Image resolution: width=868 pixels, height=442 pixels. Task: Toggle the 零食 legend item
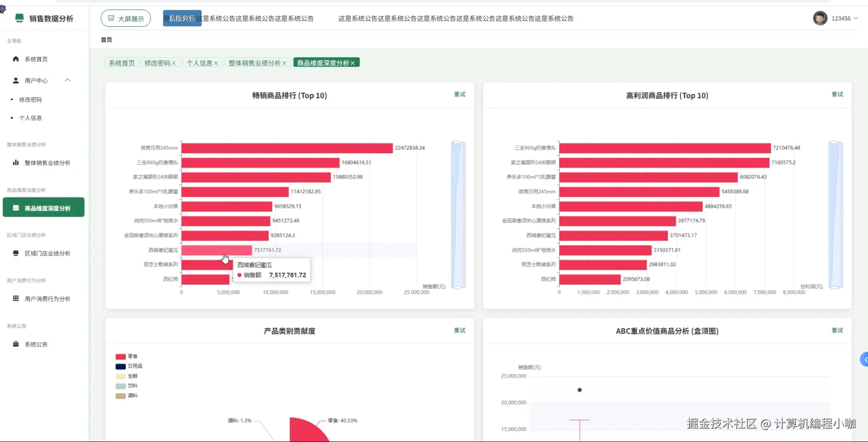126,357
